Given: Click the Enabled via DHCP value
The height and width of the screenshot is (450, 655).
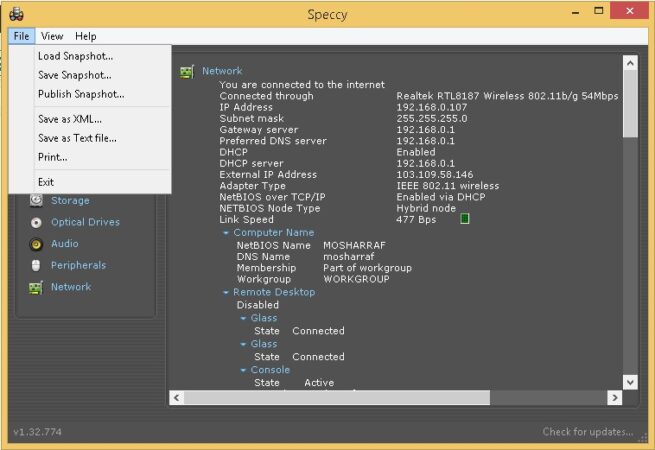Looking at the screenshot, I should [x=441, y=197].
